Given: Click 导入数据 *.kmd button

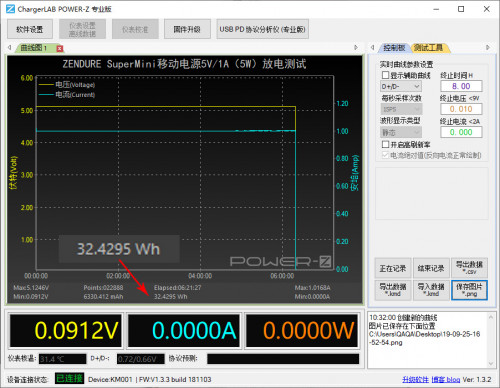Looking at the screenshot, I should (x=431, y=290).
